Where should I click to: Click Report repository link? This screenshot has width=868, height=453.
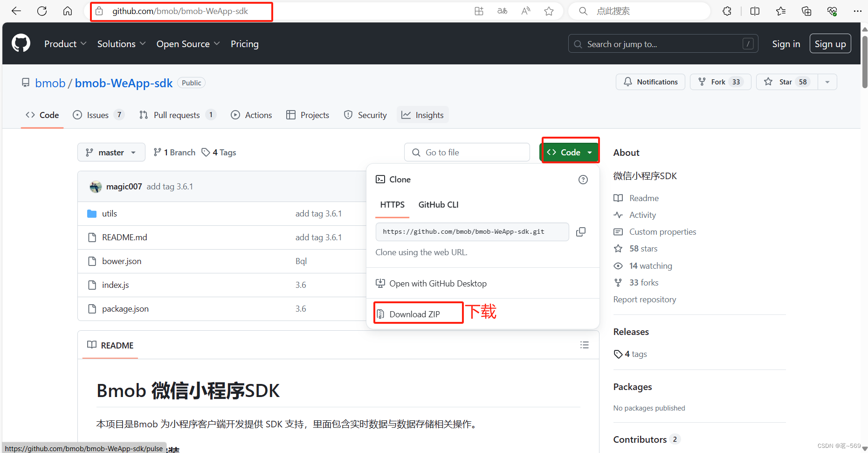coord(645,300)
